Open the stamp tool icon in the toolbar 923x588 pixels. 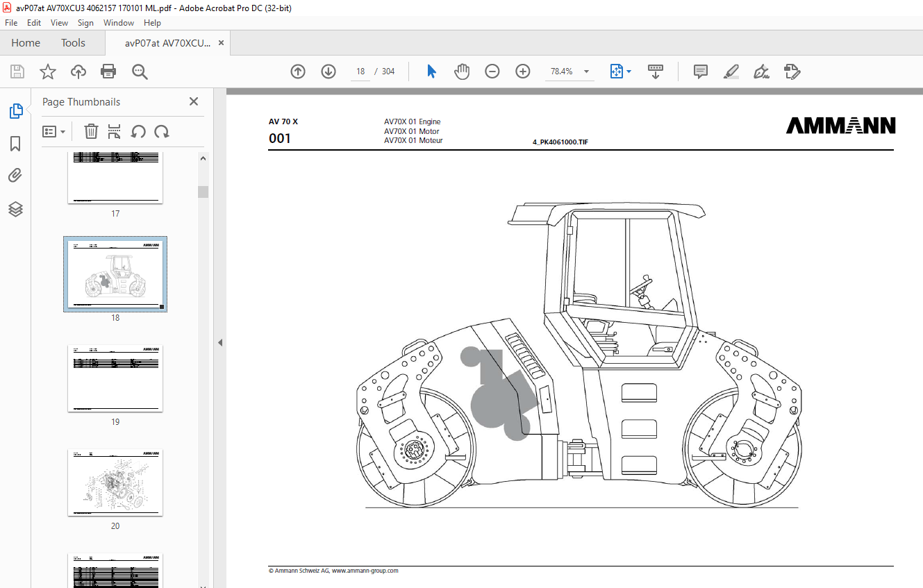pyautogui.click(x=792, y=72)
